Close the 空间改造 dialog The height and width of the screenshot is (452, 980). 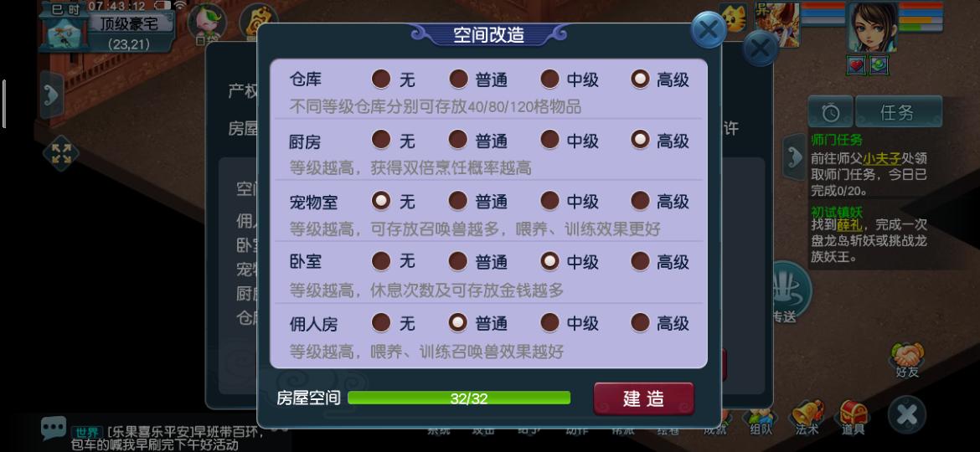[709, 29]
